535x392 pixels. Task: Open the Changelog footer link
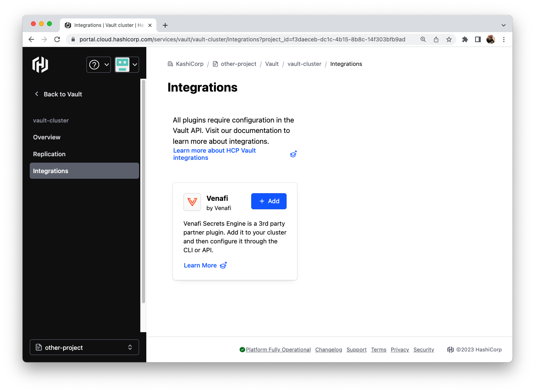(x=328, y=350)
